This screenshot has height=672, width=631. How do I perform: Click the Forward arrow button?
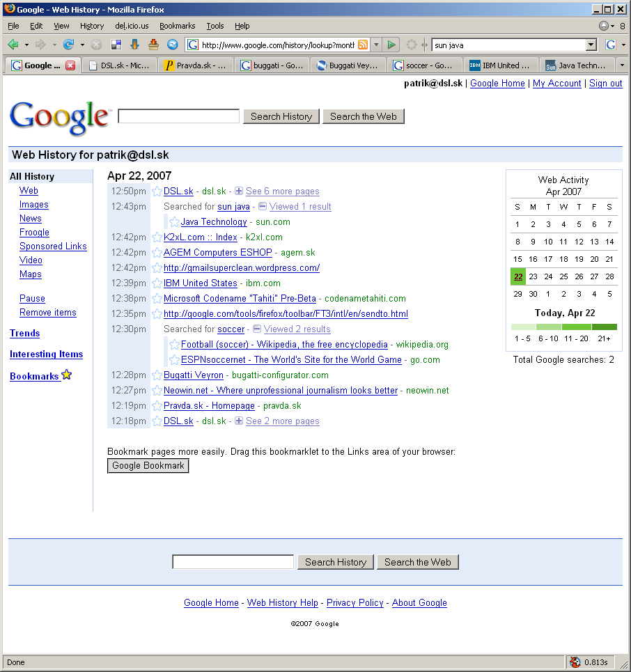[x=40, y=44]
